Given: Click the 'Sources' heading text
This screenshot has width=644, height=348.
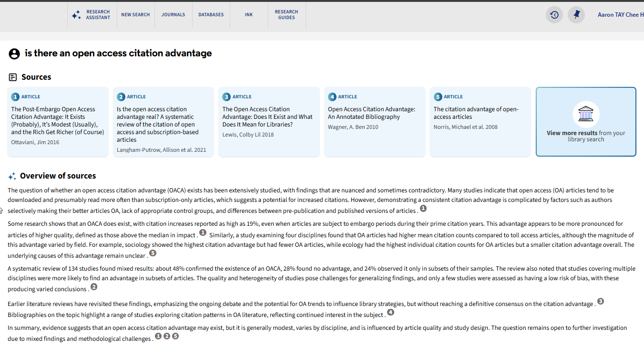Looking at the screenshot, I should point(36,77).
